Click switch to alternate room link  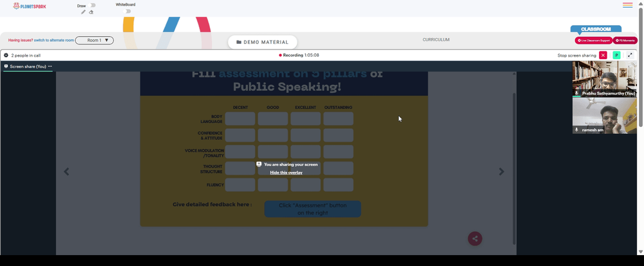(54, 40)
